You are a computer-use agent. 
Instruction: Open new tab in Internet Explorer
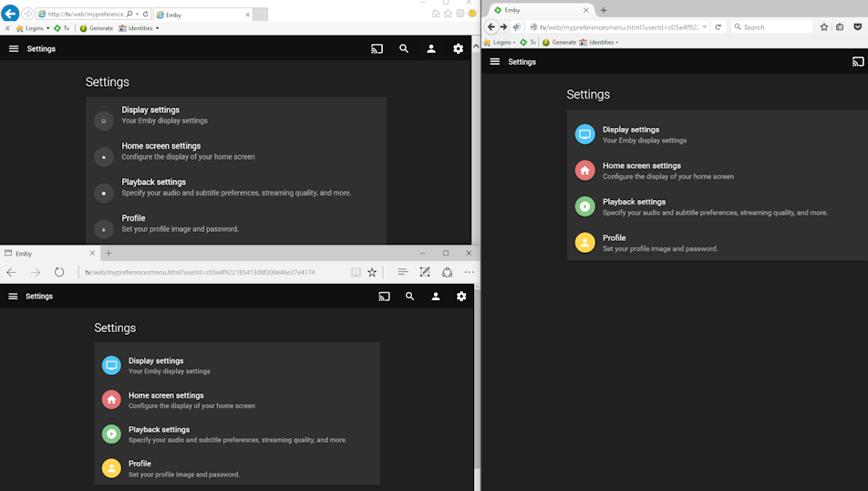pos(260,15)
